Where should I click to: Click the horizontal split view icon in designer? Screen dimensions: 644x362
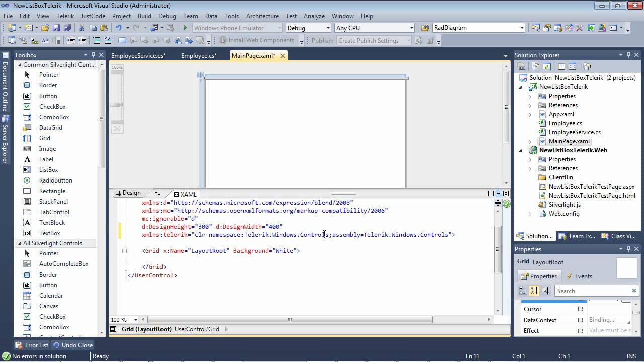click(x=498, y=193)
